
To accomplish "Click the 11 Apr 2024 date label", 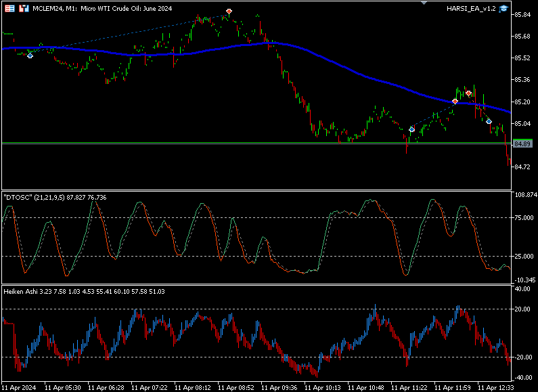I will (19, 387).
